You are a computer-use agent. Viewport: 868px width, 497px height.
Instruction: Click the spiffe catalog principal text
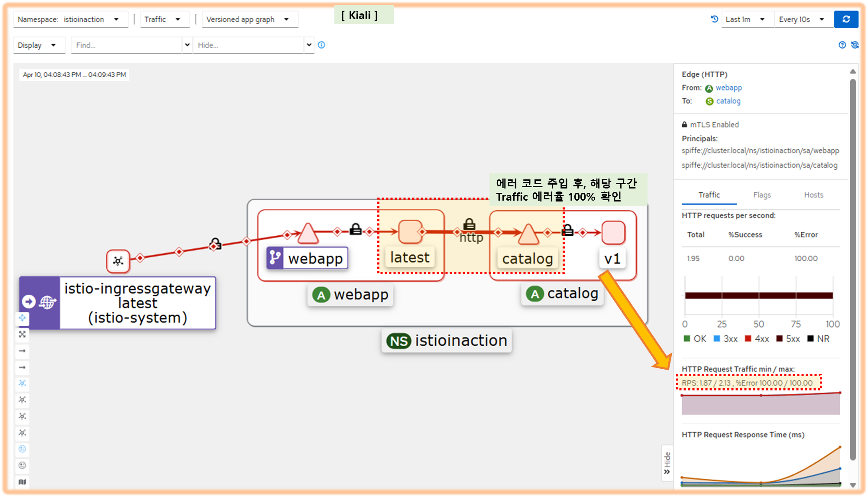click(x=759, y=165)
